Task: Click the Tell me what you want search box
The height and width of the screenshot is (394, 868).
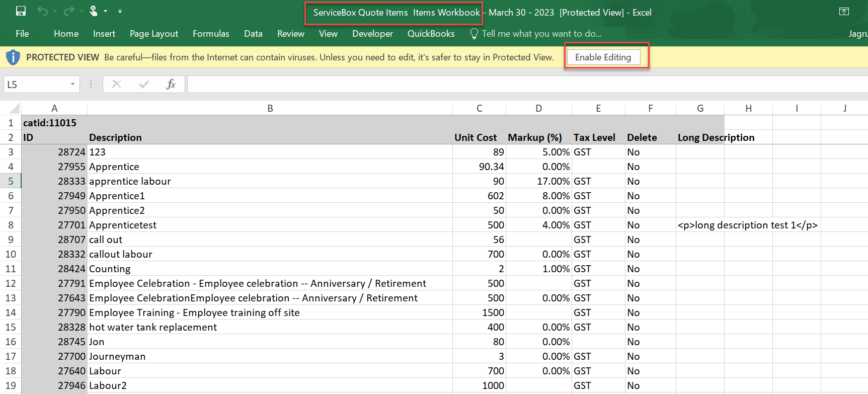Action: tap(541, 34)
